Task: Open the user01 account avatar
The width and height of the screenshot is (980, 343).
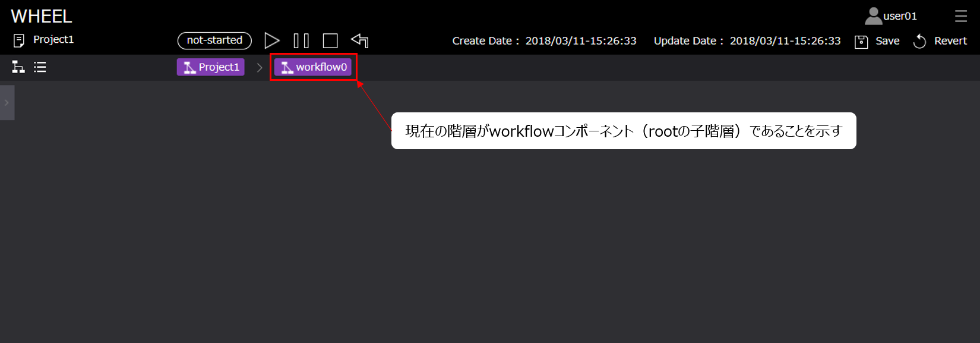Action: (x=873, y=16)
